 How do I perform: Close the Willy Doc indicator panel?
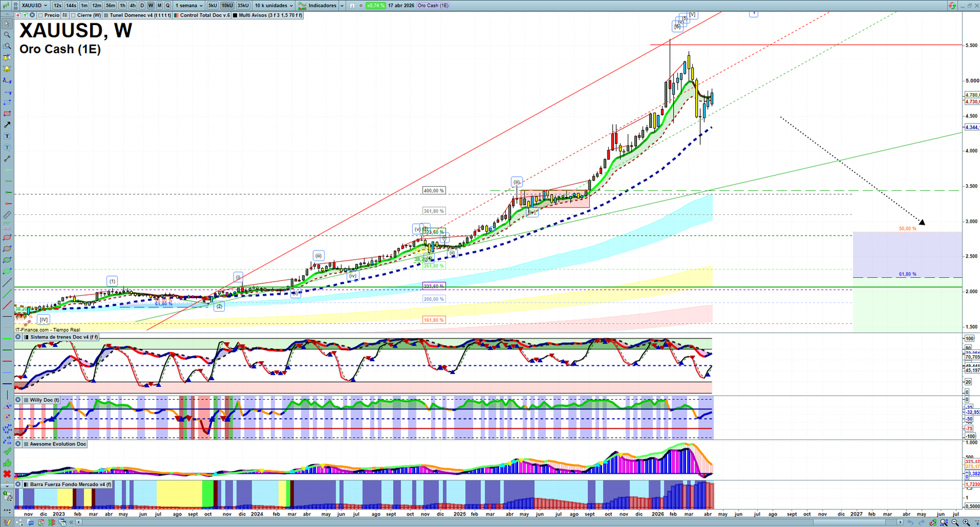point(18,400)
